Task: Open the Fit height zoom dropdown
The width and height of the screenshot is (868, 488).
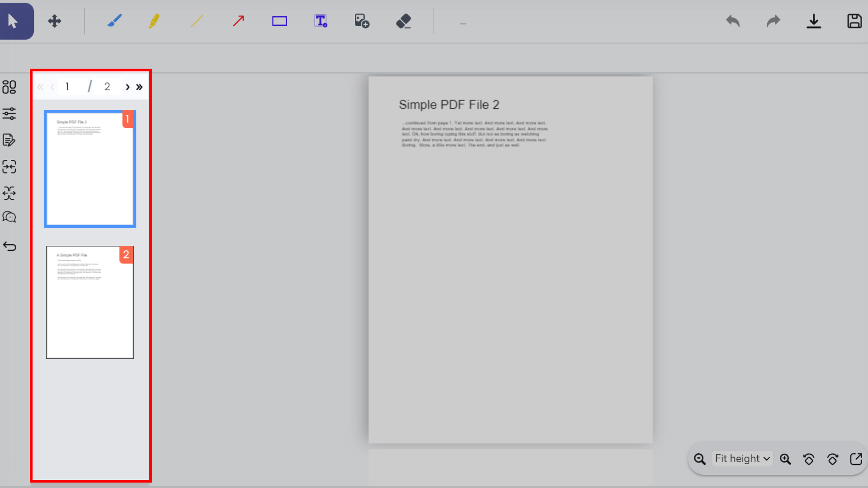Action: [742, 459]
